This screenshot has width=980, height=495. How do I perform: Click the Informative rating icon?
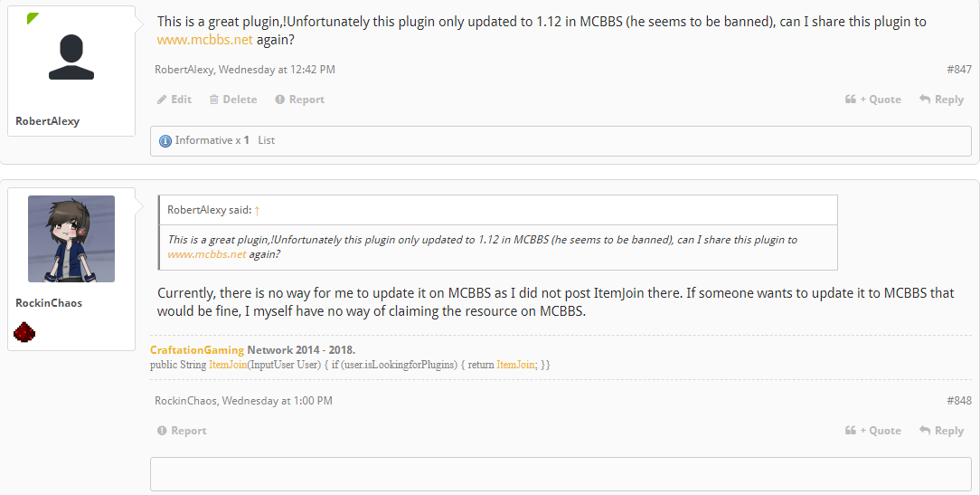(165, 141)
